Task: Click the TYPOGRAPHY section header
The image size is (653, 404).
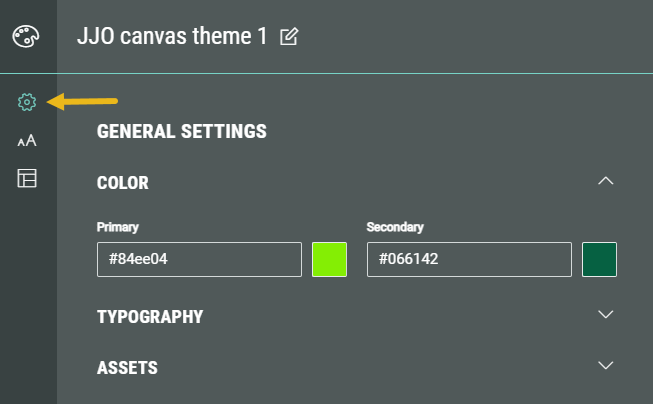Action: [150, 317]
